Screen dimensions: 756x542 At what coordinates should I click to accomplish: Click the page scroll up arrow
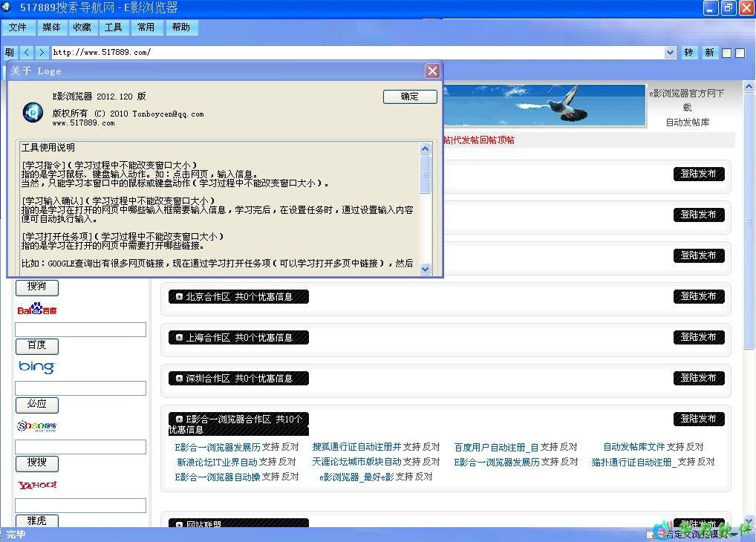pos(749,87)
